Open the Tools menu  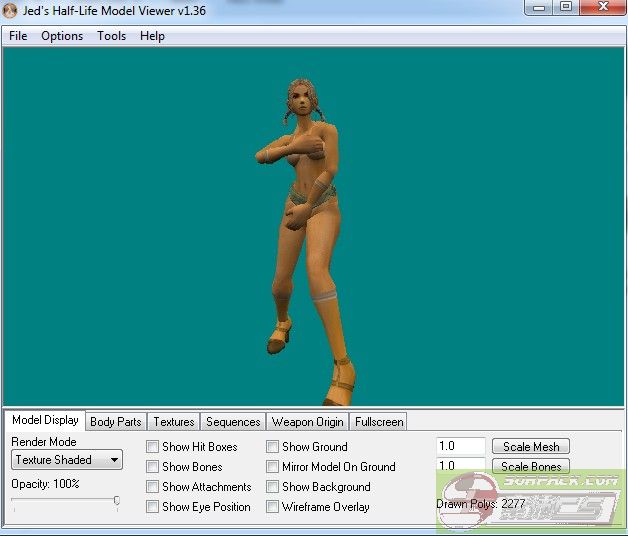coord(111,36)
